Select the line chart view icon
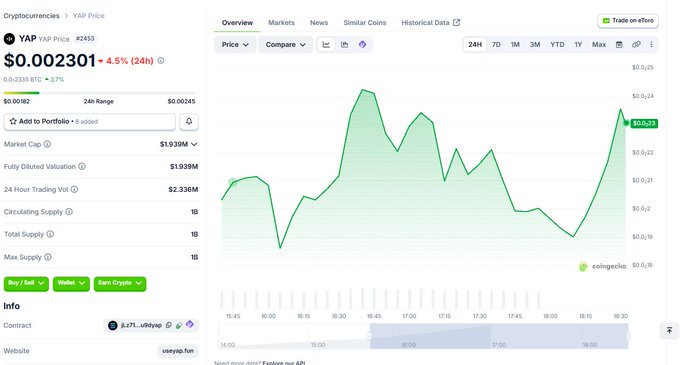The width and height of the screenshot is (680, 365). point(326,45)
